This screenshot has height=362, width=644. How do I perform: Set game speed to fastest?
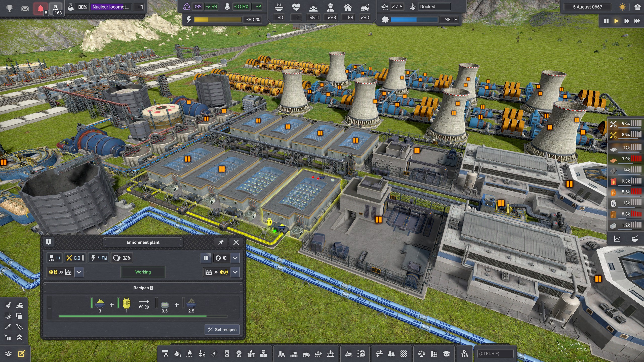point(637,21)
